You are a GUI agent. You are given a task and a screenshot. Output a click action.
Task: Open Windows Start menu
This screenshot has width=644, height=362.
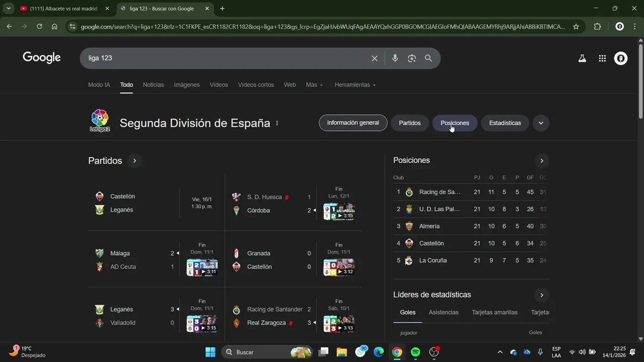coord(210,352)
